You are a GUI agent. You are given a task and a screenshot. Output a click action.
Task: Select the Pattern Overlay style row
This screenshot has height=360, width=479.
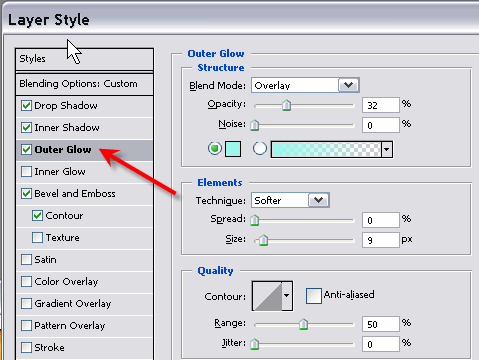point(84,326)
